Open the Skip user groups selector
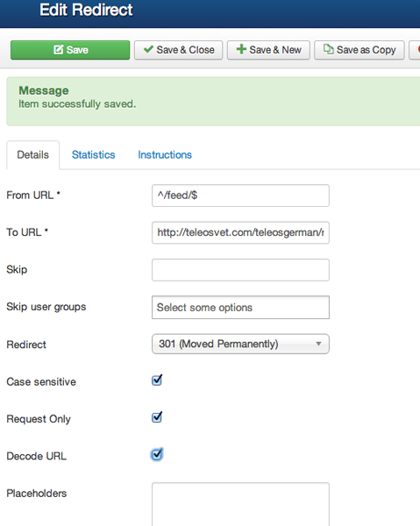Viewport: 420px width, 526px height. pyautogui.click(x=240, y=308)
